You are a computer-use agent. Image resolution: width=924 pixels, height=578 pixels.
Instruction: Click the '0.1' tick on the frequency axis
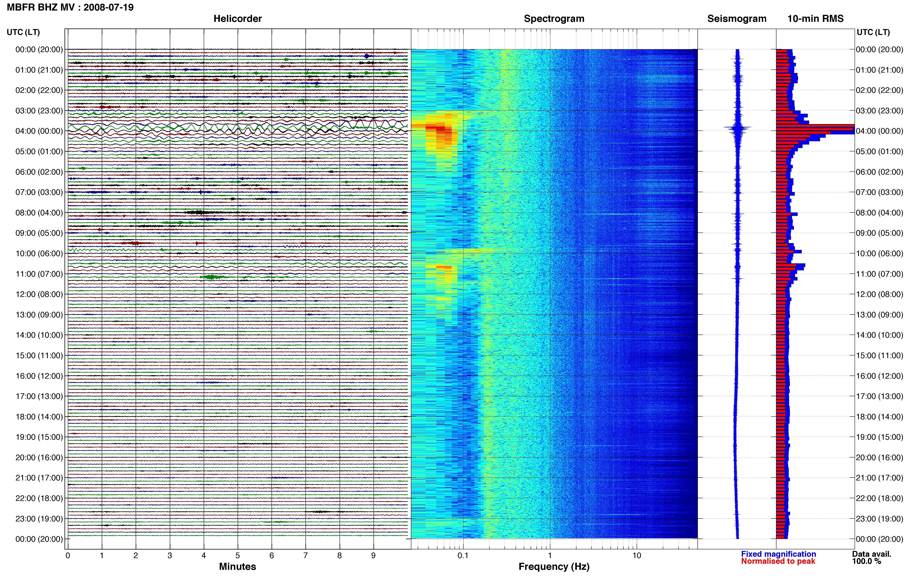pos(463,556)
